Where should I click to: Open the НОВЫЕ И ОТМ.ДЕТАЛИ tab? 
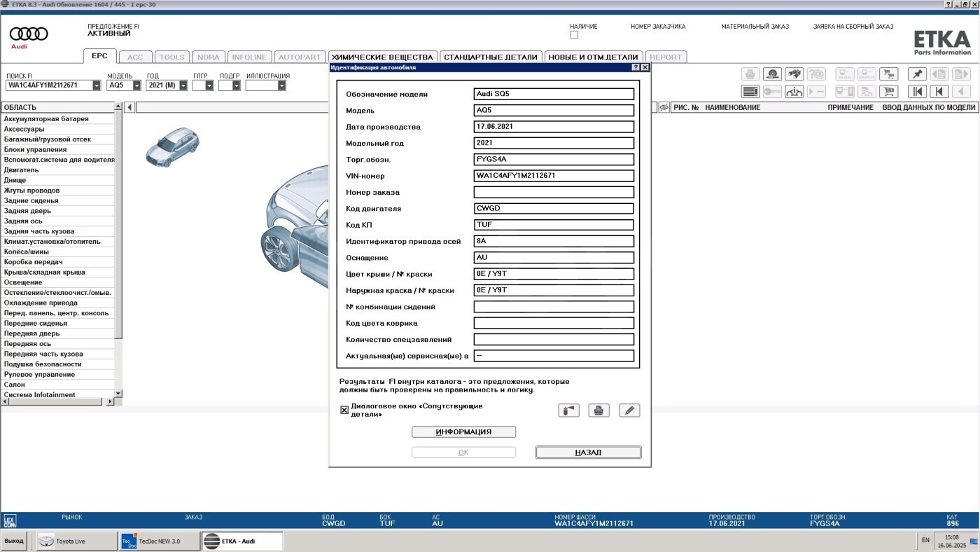(593, 57)
